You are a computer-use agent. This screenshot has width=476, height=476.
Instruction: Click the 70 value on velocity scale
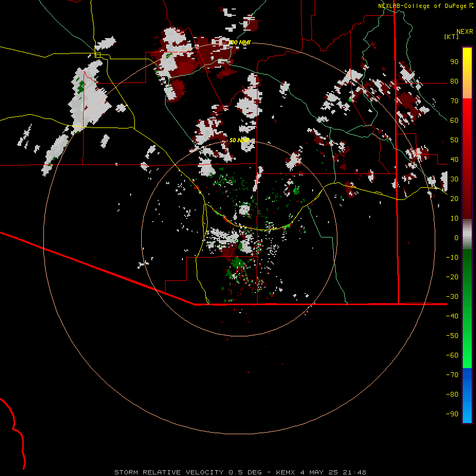pyautogui.click(x=454, y=101)
